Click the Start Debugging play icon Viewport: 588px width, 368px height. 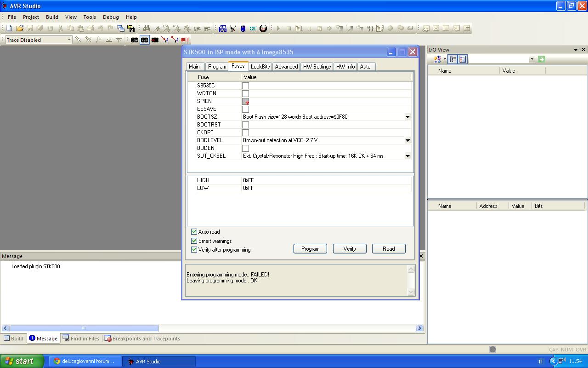pyautogui.click(x=278, y=28)
